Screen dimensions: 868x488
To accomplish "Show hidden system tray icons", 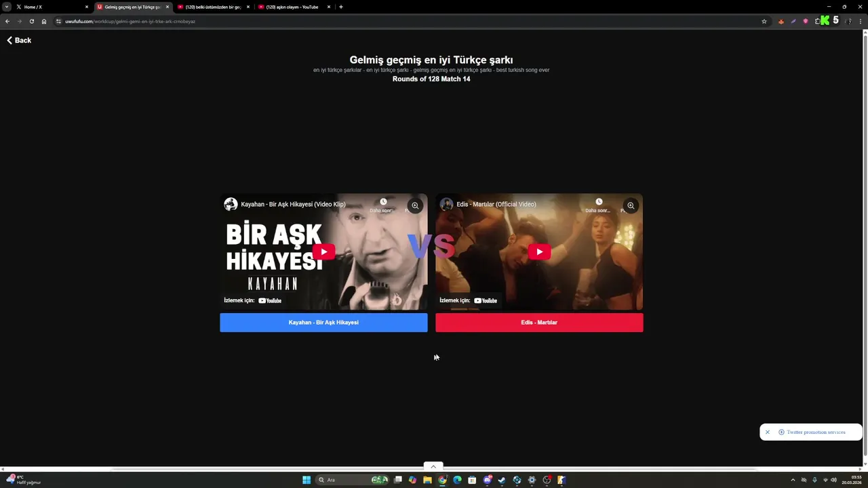I will pos(793,480).
